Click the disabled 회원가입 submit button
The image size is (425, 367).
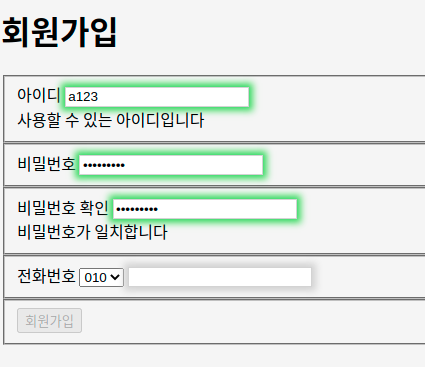[x=49, y=321]
